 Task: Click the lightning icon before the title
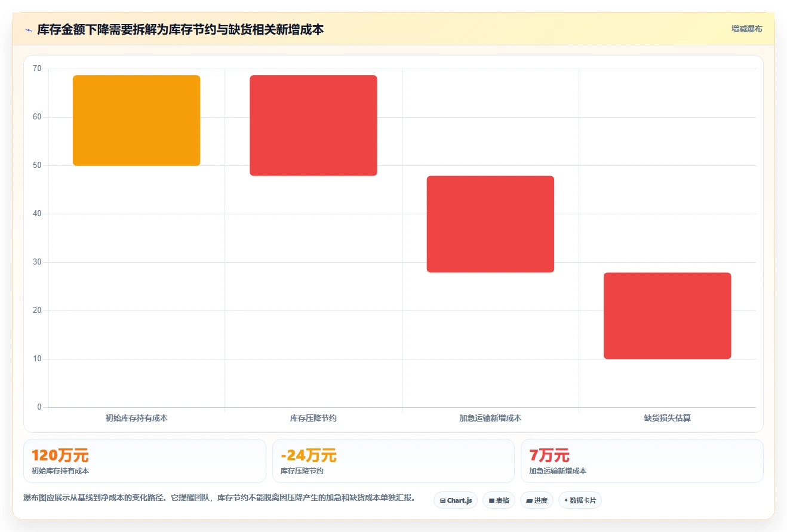click(x=28, y=30)
